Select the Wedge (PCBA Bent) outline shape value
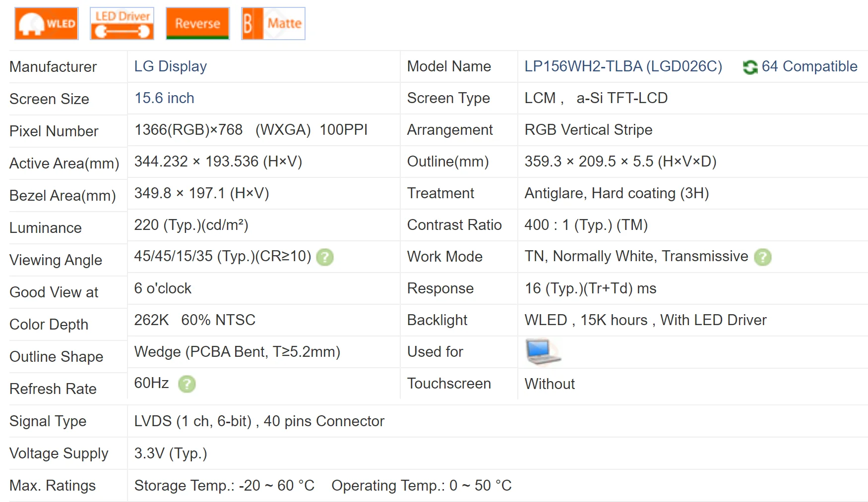This screenshot has width=868, height=502. [237, 351]
